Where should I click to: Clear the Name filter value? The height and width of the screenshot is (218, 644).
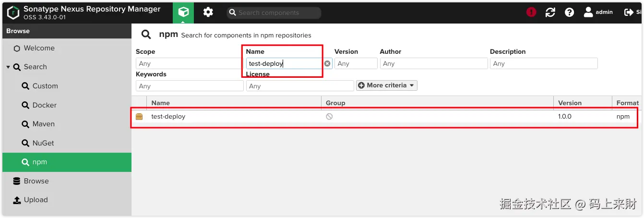tap(327, 63)
